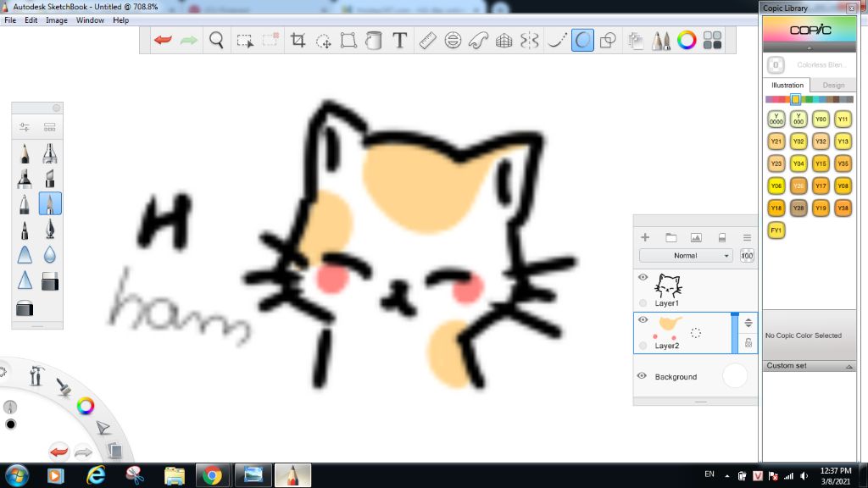
Task: Toggle the lock on Layer2
Action: [748, 343]
